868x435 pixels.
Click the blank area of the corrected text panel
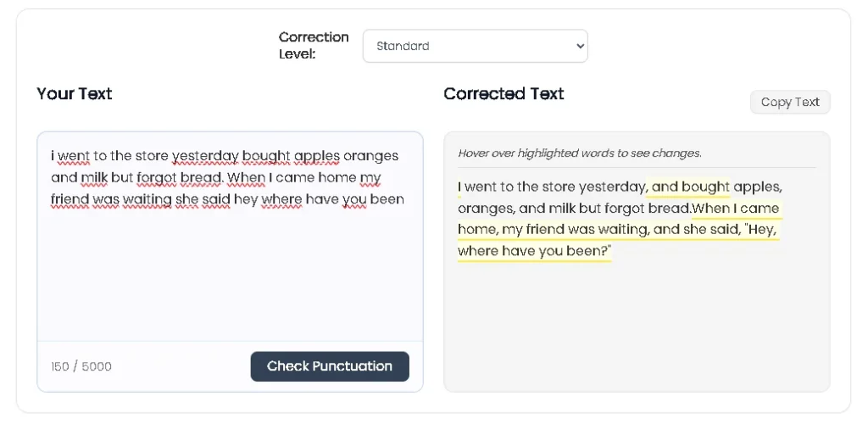coord(636,331)
